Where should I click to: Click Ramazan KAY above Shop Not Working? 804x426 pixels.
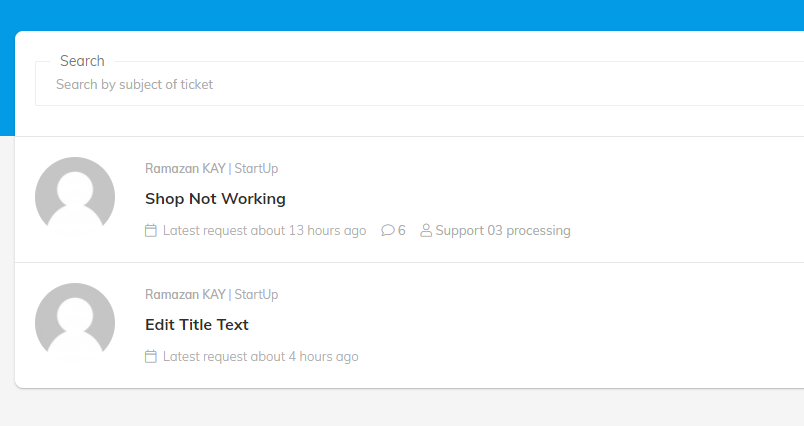point(185,169)
